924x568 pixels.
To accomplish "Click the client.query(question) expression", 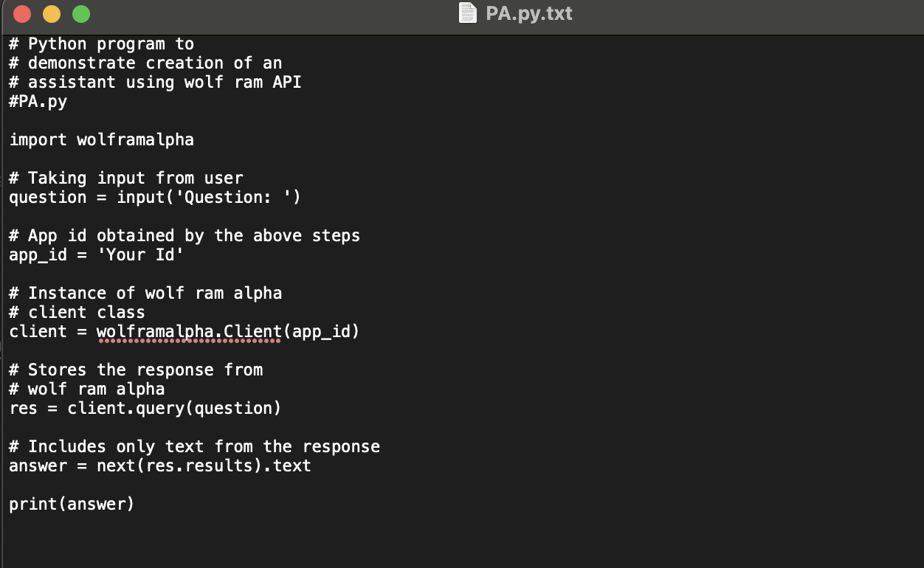I will (174, 408).
